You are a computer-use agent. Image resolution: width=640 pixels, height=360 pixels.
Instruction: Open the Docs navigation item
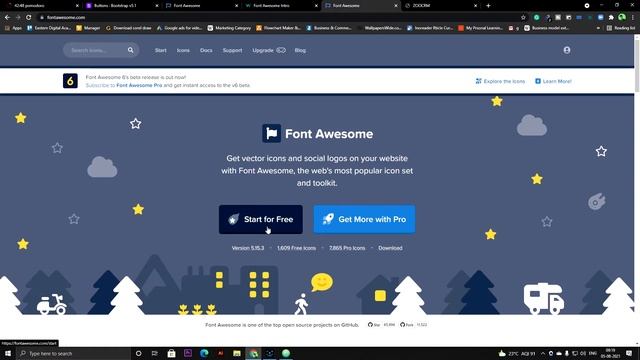pyautogui.click(x=206, y=50)
